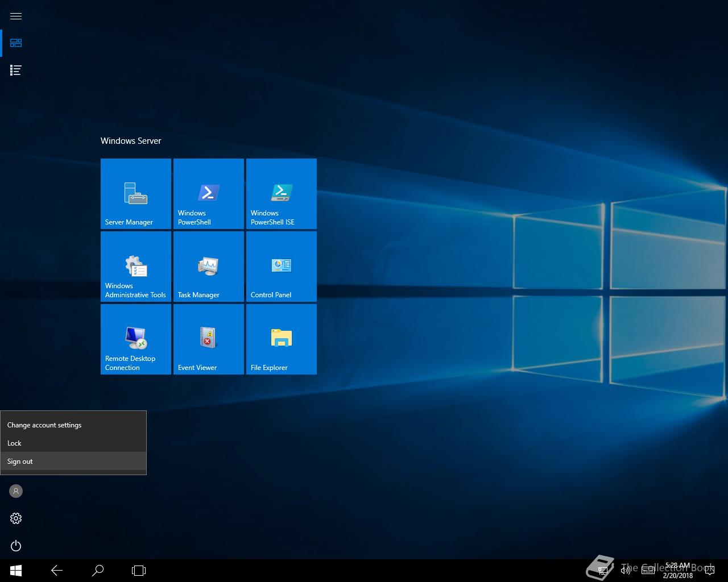Switch to the All apps list view
Viewport: 728px width, 582px height.
[x=16, y=70]
